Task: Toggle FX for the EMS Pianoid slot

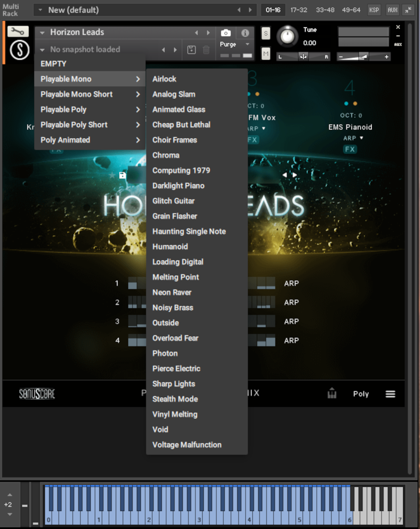Action: pyautogui.click(x=350, y=149)
